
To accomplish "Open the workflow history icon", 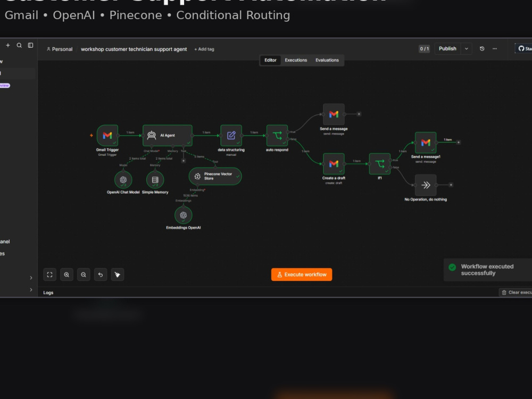I will 482,48.
